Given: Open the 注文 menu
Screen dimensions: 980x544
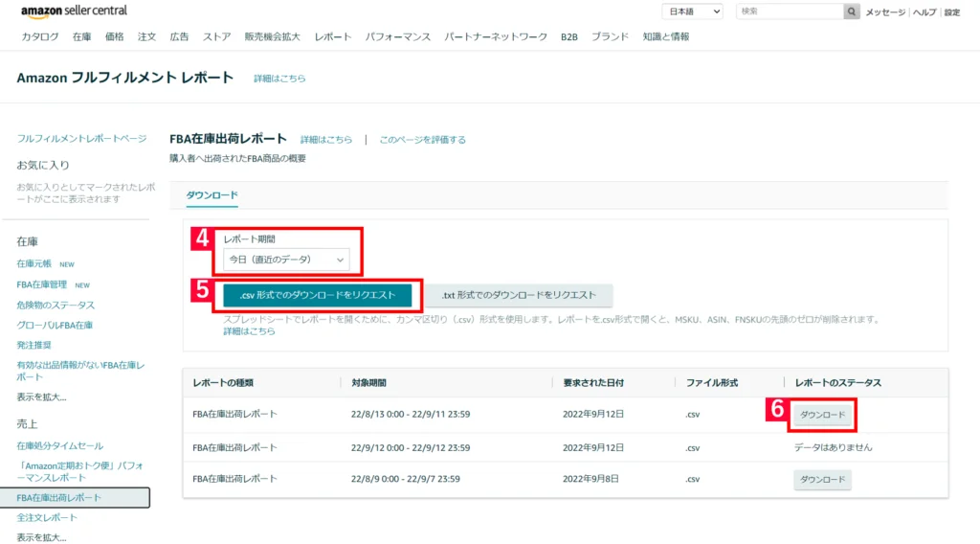Looking at the screenshot, I should (x=146, y=37).
